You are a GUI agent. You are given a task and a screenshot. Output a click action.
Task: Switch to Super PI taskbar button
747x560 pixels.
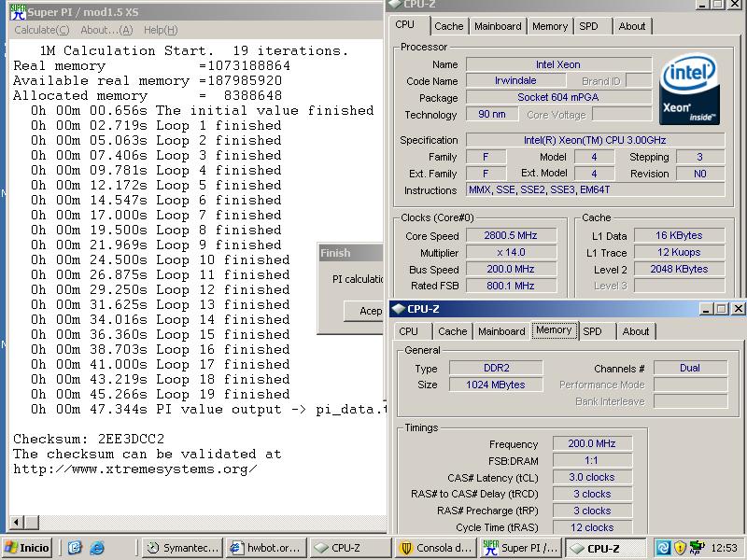click(520, 548)
